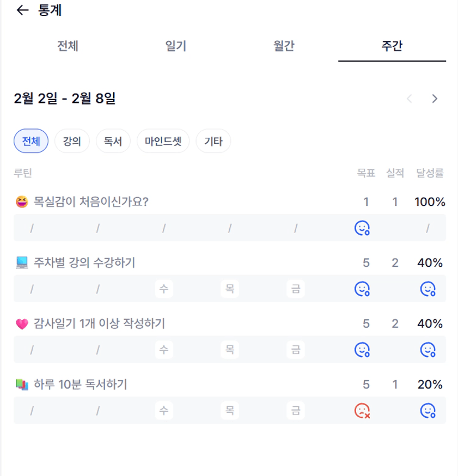
Task: Select the 강의 filter chip
Action: (x=72, y=141)
